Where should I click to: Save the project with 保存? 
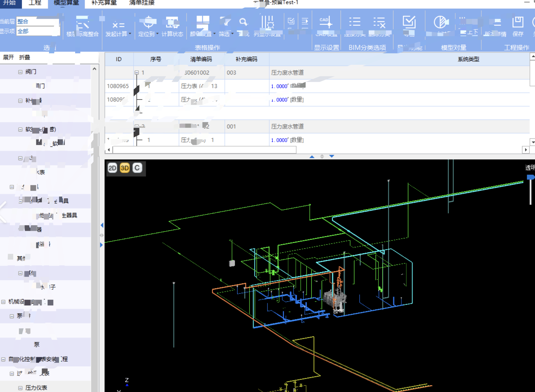pos(518,26)
